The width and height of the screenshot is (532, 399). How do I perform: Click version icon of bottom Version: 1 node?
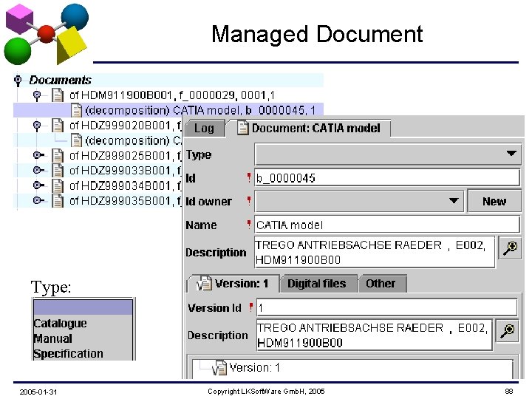point(219,368)
